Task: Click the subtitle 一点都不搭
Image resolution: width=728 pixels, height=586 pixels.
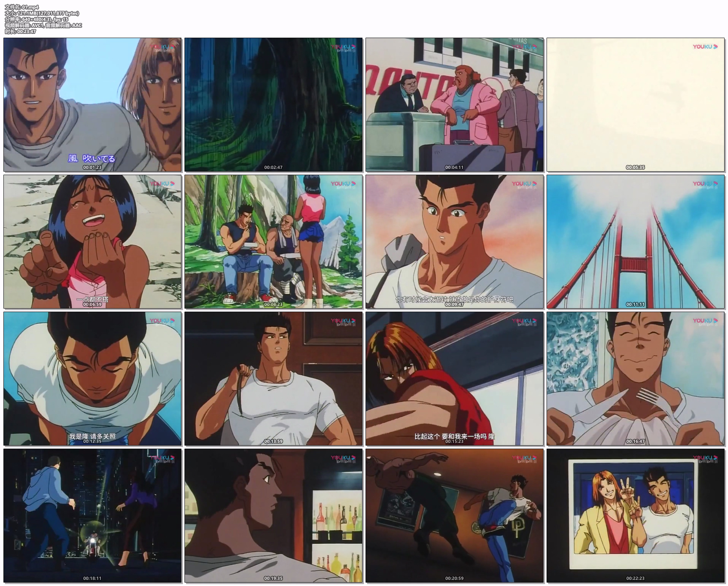Action: coord(92,299)
